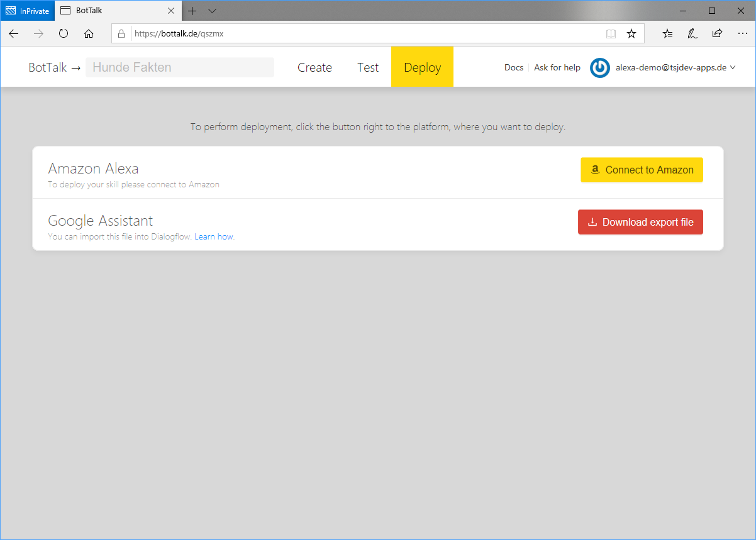Go to browser home page icon
756x540 pixels.
tap(89, 34)
